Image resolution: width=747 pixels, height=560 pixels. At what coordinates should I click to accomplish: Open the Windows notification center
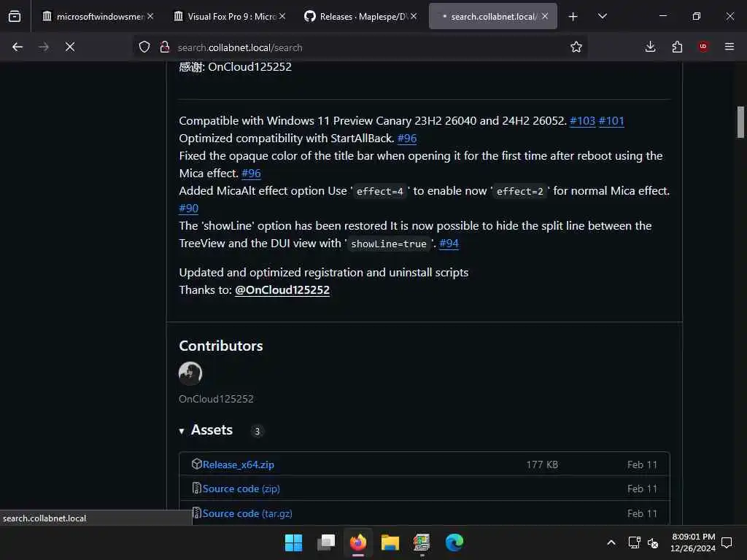[x=727, y=542]
